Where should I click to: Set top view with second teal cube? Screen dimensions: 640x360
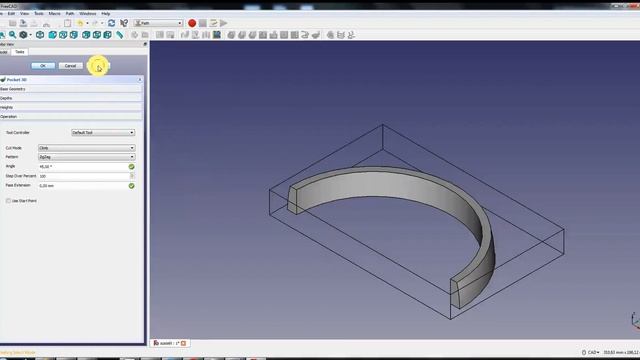click(63, 35)
